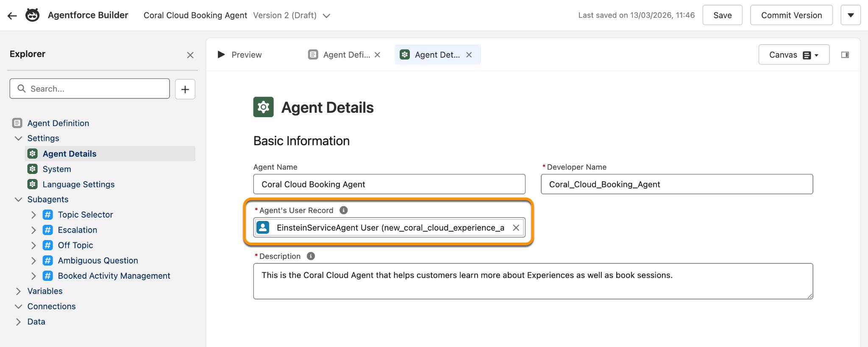Open System settings in the Explorer
Image resolution: width=868 pixels, height=347 pixels.
(x=57, y=169)
